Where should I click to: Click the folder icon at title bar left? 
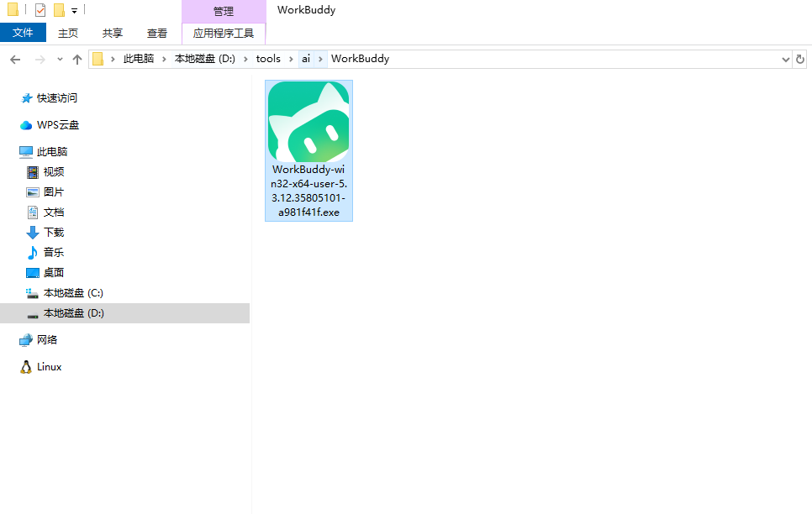coord(13,10)
